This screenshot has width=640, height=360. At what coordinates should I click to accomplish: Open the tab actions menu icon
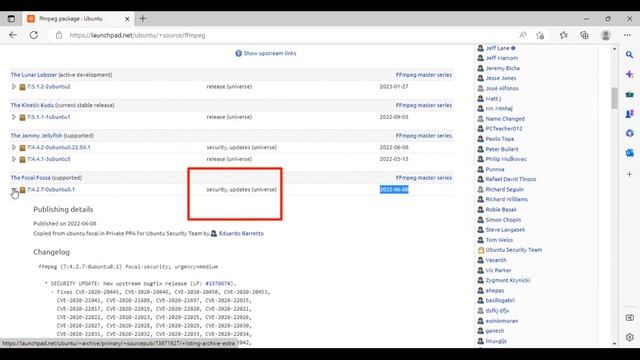pos(11,19)
